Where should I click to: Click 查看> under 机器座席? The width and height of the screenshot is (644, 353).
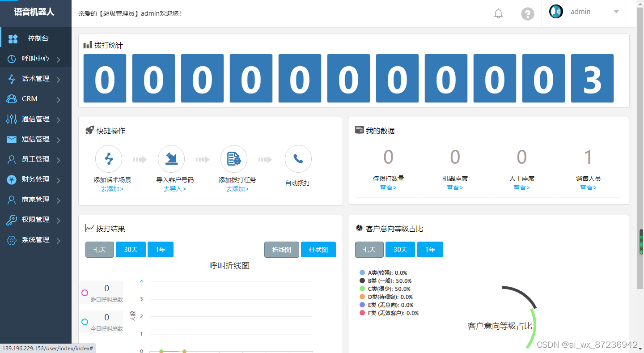tap(455, 188)
